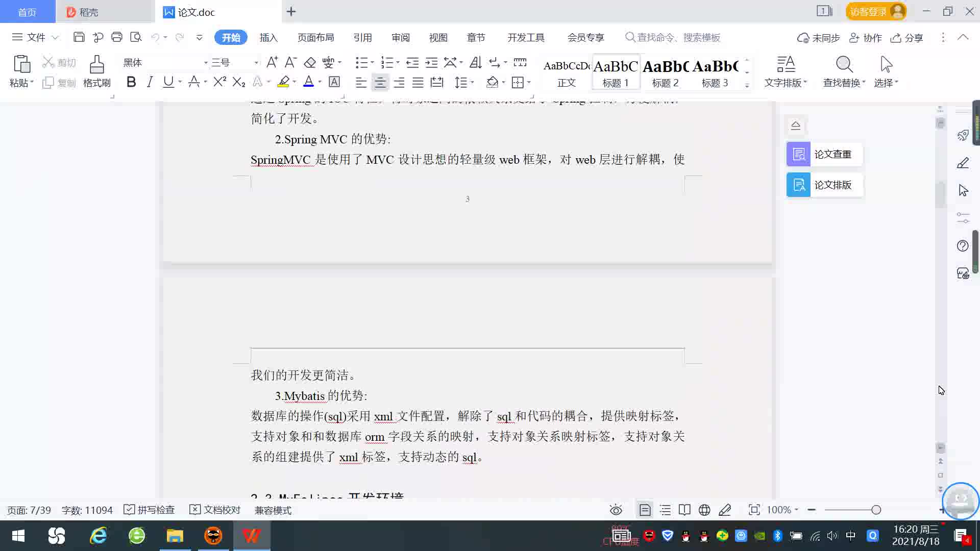Increase indent icon
Viewport: 980px width, 551px height.
431,62
